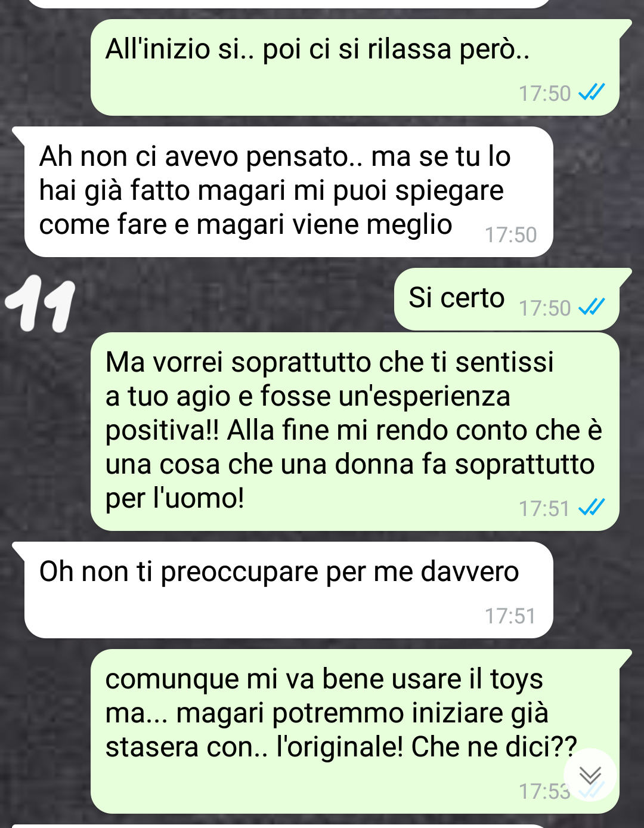Image resolution: width=644 pixels, height=828 pixels.
Task: Click the 17:50 timestamp next to 'Si certo'
Action: [545, 308]
